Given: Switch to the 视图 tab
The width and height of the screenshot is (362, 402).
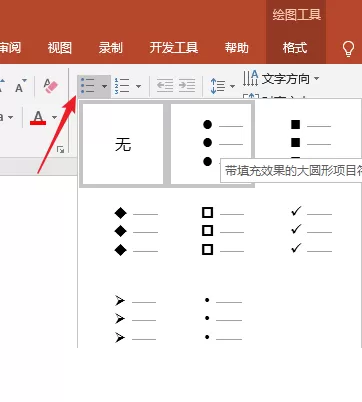Looking at the screenshot, I should point(60,48).
